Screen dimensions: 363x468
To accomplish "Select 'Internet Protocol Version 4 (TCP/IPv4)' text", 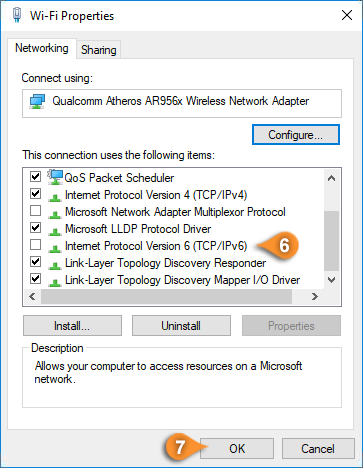I will click(156, 195).
